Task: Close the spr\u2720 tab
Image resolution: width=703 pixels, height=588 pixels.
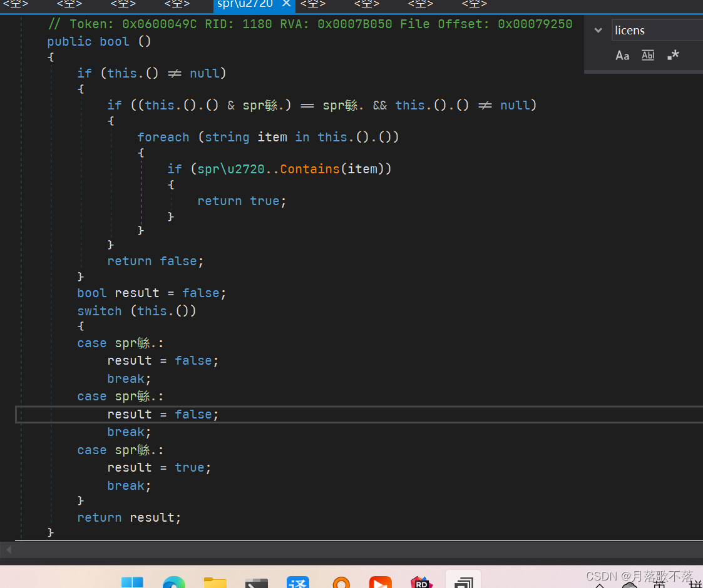Action: [x=286, y=4]
